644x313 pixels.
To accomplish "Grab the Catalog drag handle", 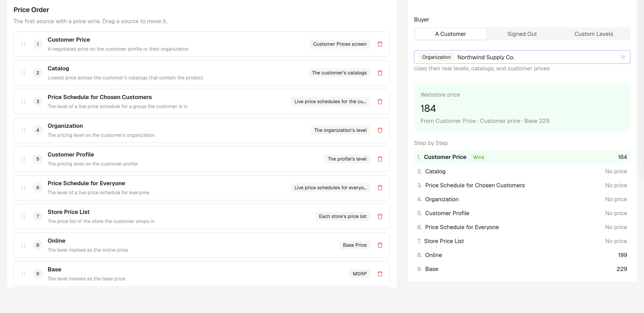I will (x=23, y=73).
